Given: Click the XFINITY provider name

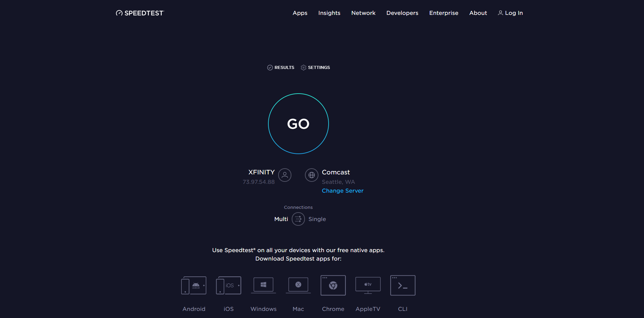Looking at the screenshot, I should coord(261,172).
